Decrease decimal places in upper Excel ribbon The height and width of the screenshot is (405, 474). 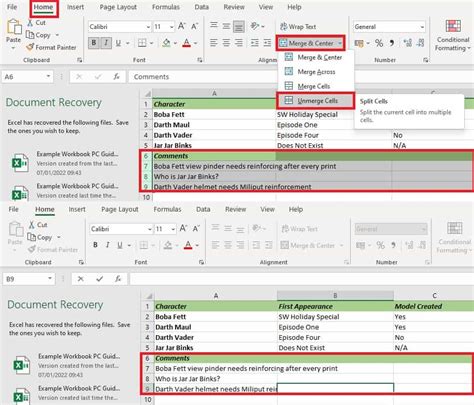click(x=420, y=43)
